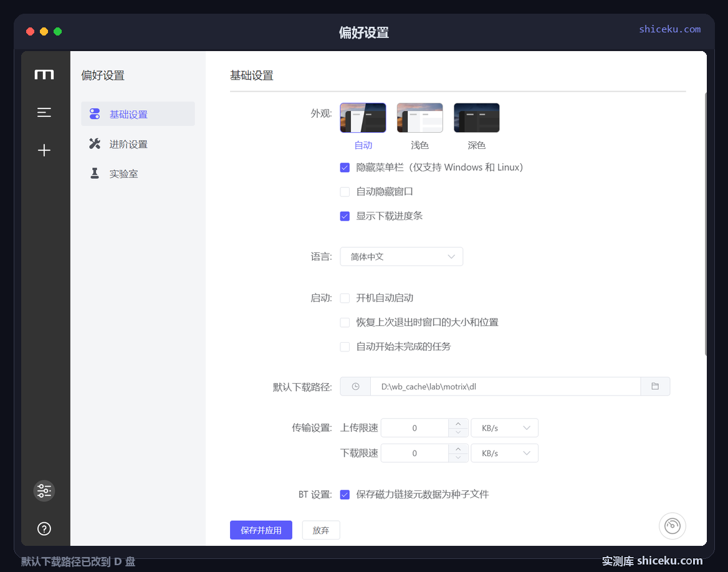Click the speedometer icon at bottom right
This screenshot has width=728, height=572.
pos(673,526)
